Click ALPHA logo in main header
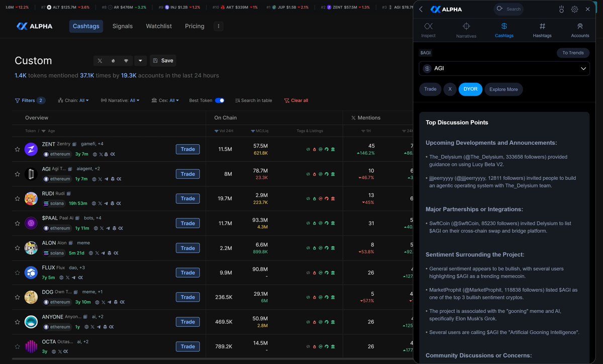603x364 pixels. [34, 26]
